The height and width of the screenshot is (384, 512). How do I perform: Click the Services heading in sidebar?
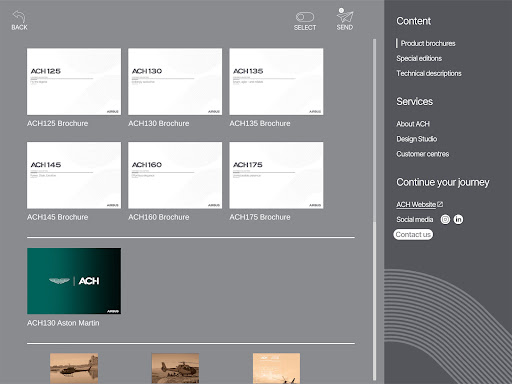415,101
